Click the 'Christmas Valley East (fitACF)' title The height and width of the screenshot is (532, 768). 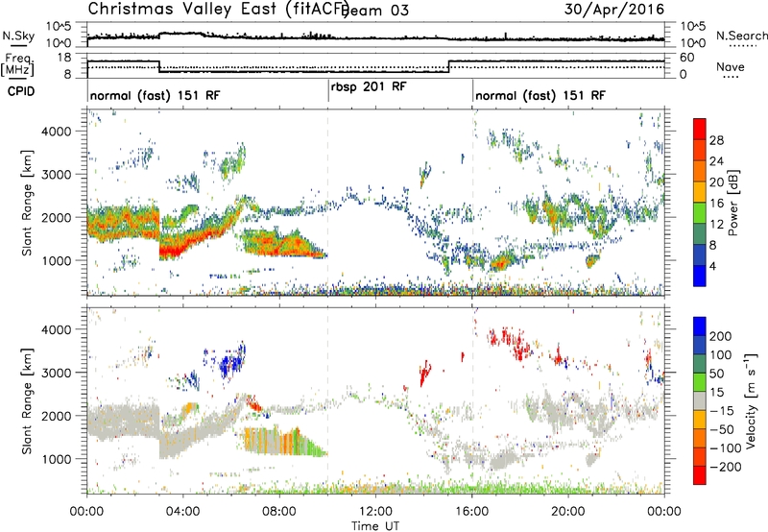pyautogui.click(x=218, y=10)
